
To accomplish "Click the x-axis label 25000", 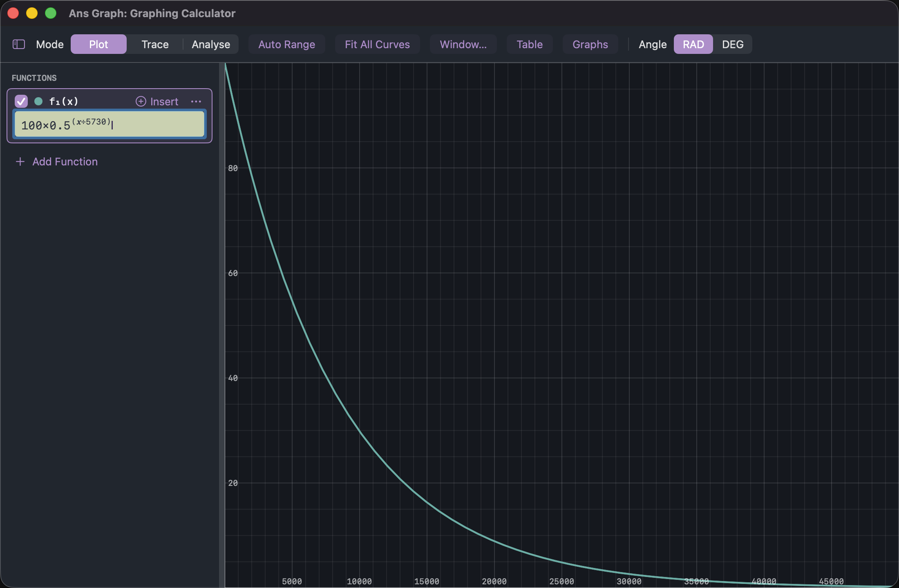I will (562, 581).
